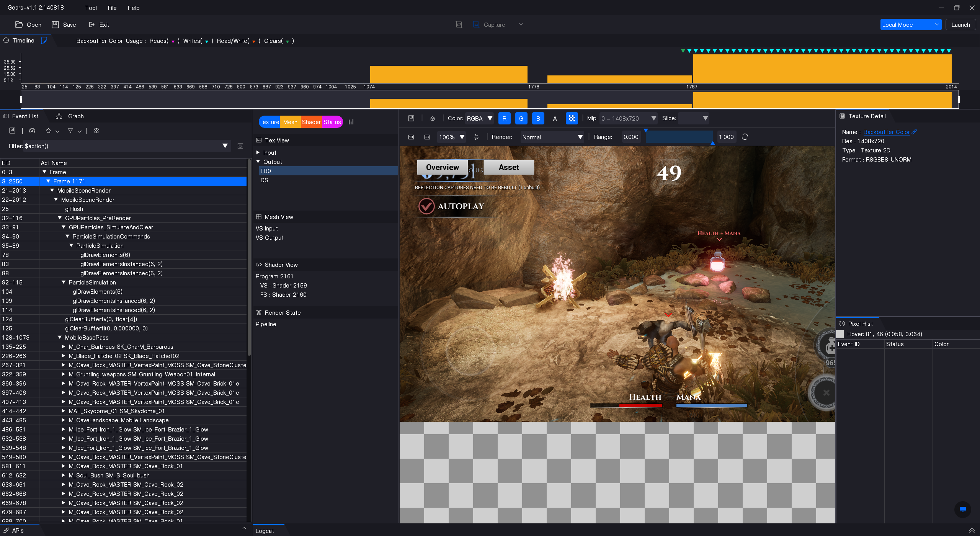Click the save texture icon in viewer toolbar

pyautogui.click(x=411, y=118)
